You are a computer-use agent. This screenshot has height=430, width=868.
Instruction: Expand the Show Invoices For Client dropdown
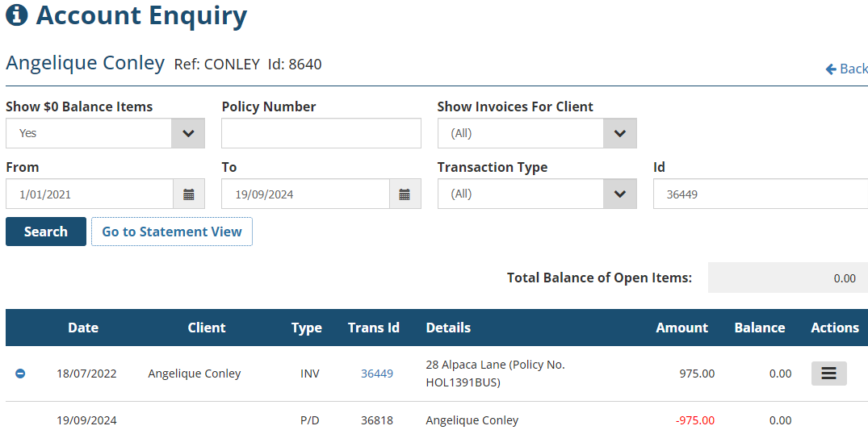pos(619,134)
